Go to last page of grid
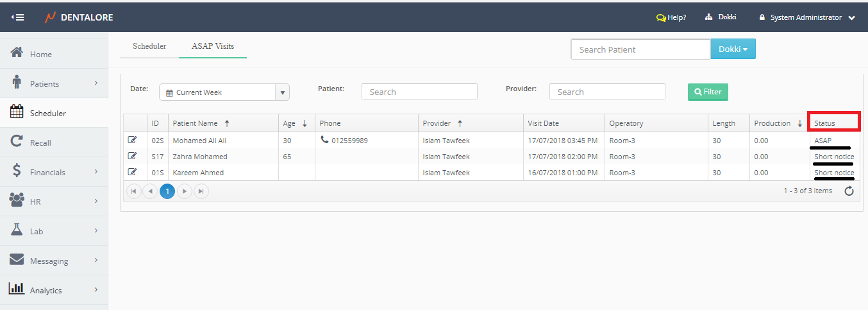This screenshot has height=310, width=868. 201,191
